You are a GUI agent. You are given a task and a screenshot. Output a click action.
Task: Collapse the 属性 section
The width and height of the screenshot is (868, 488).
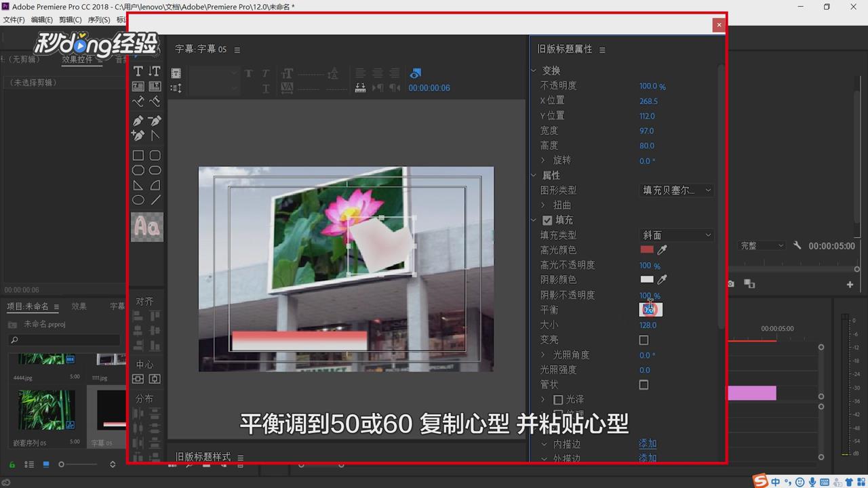pyautogui.click(x=534, y=176)
